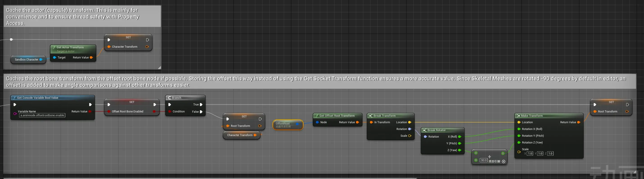Image resolution: width=644 pixels, height=179 pixels.
Task: Click exec input of the final Root Transform SET node
Action: 595,105
